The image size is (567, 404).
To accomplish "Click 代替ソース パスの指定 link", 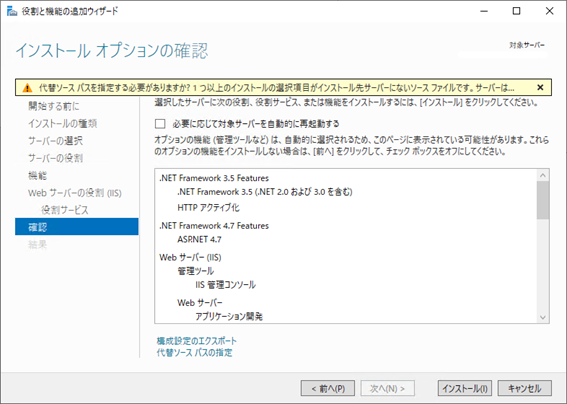I will 195,353.
